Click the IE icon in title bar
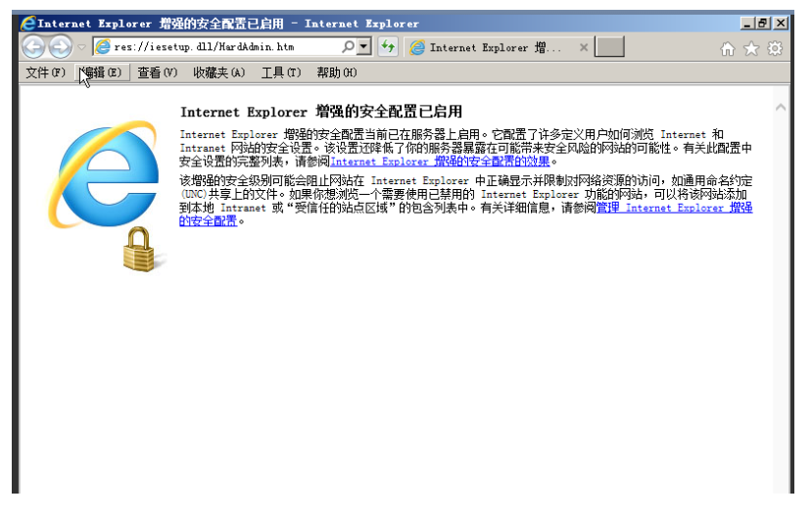 28,24
